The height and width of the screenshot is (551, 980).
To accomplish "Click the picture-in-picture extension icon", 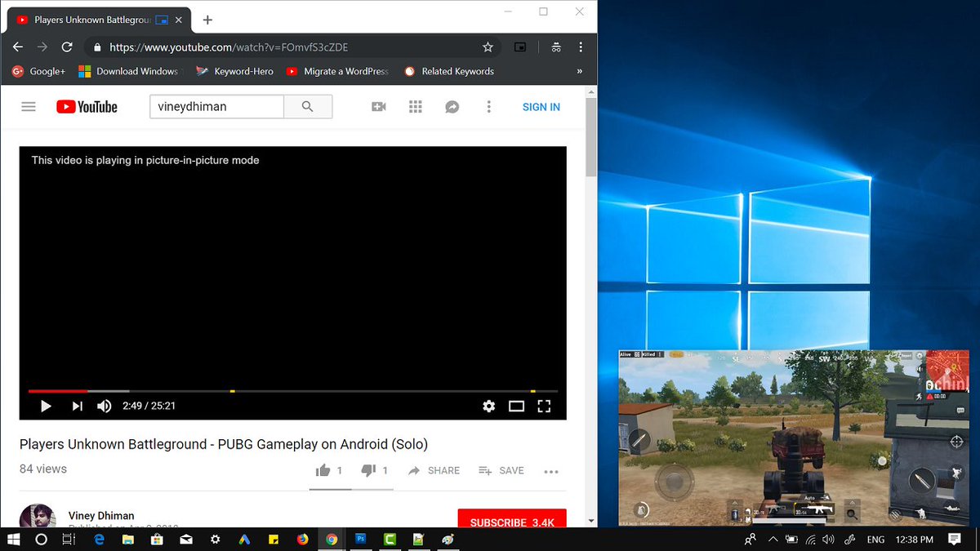I will 520,47.
